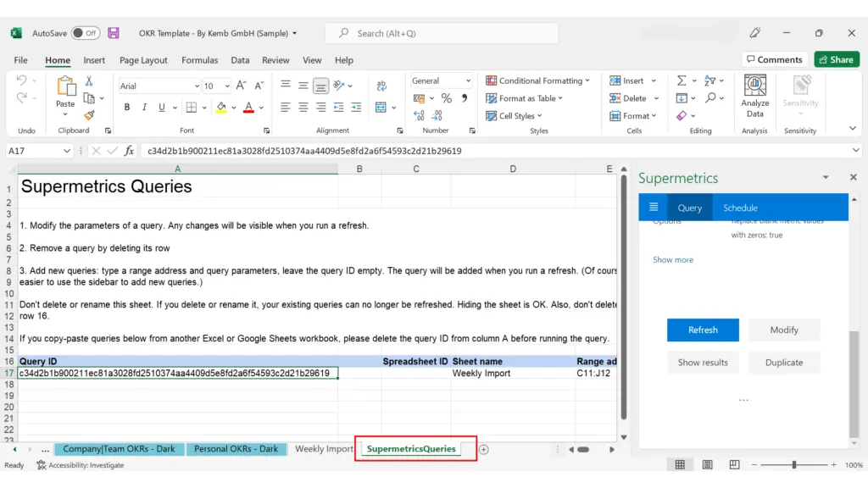The height and width of the screenshot is (488, 868).
Task: Click the Cut scissors icon
Action: tap(88, 80)
